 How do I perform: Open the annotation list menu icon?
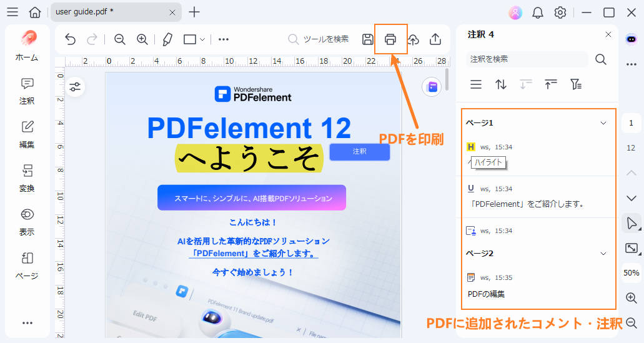click(476, 84)
